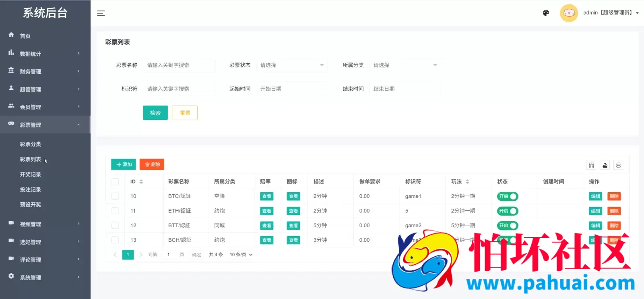This screenshot has height=299, width=644.
Task: Click the 彩票管理 gamepad icon
Action: [11, 124]
